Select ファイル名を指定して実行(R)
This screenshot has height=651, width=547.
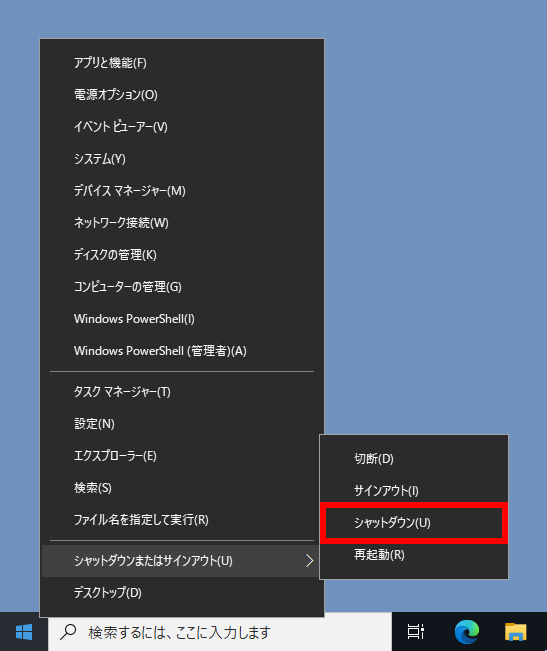pos(182,519)
